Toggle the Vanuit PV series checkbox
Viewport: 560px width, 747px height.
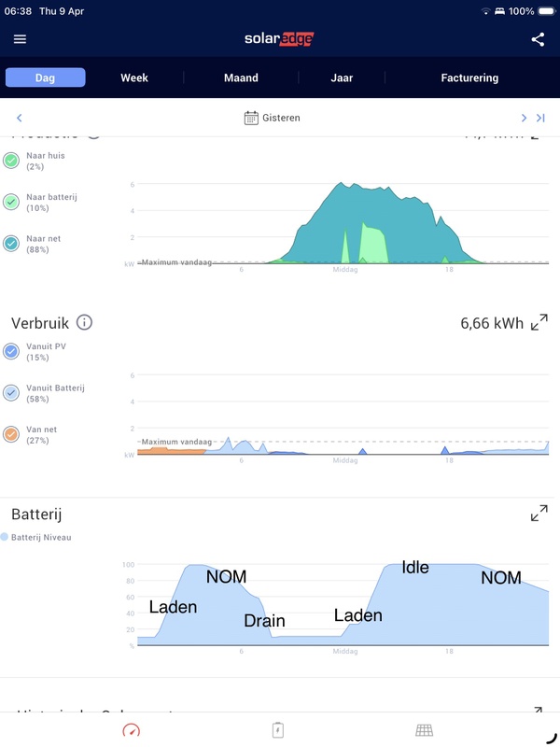tap(11, 352)
